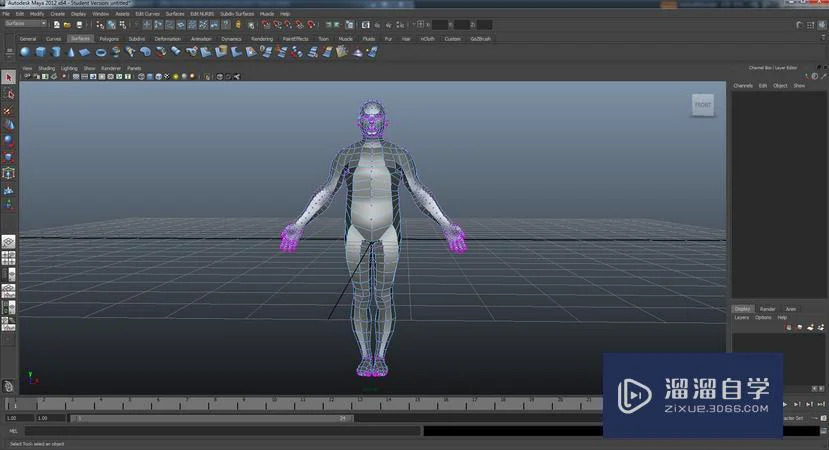
Task: Activate the Universal Manipulator tool
Action: point(8,173)
